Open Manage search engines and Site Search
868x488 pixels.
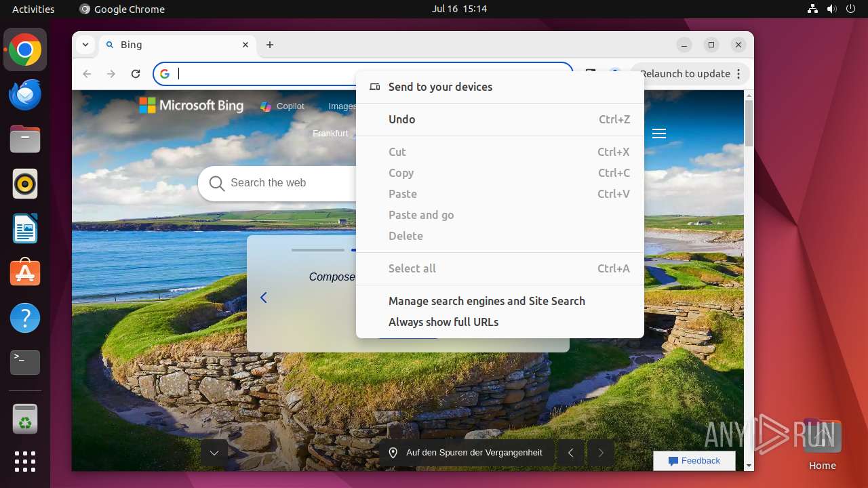(x=500, y=301)
